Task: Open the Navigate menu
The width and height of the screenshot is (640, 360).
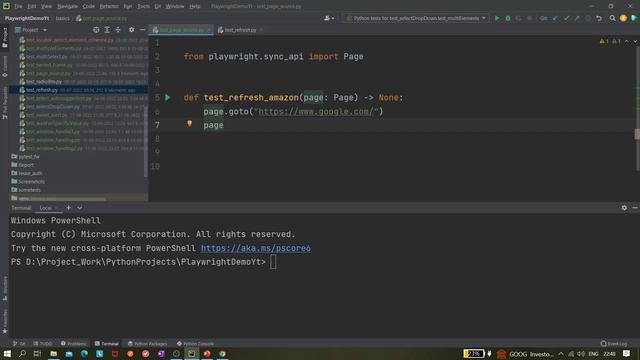Action: (x=67, y=7)
